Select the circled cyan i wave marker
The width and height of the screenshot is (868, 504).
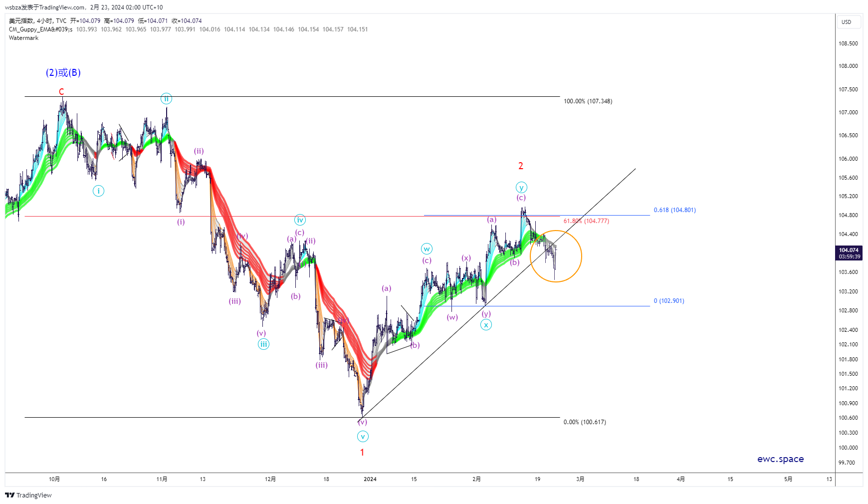click(x=98, y=191)
